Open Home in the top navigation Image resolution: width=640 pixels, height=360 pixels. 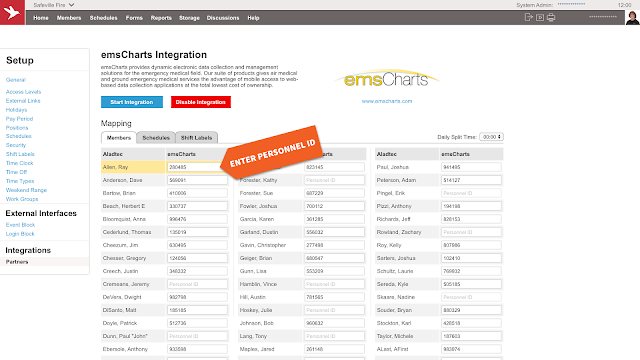coord(41,18)
